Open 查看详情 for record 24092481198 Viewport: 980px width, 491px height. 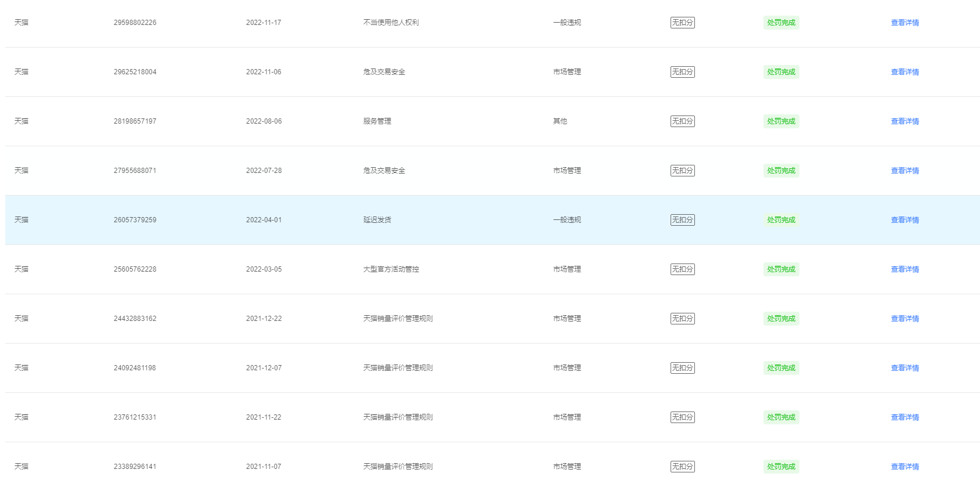tap(905, 368)
